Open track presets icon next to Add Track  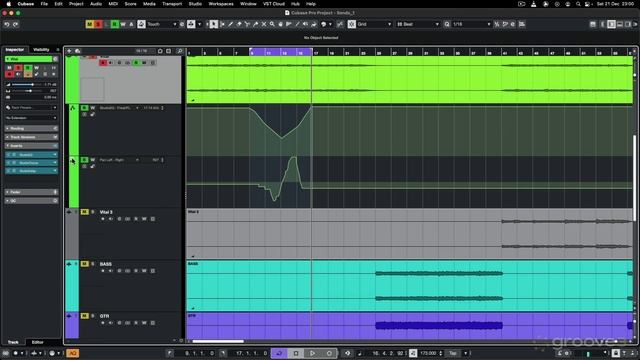78,51
